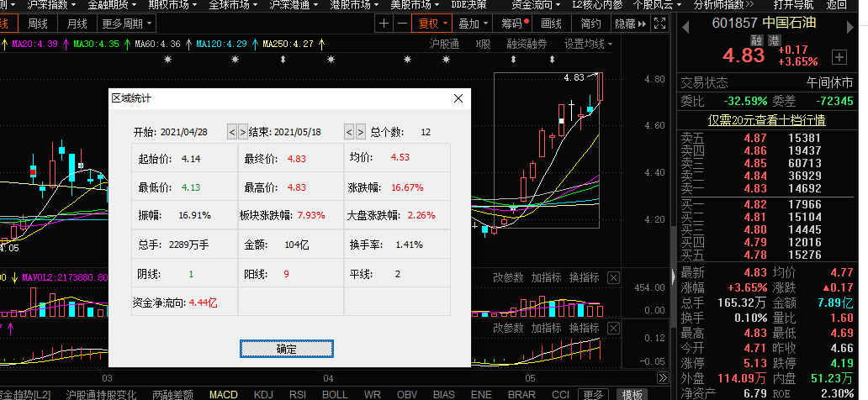Click the green arrow after MA30
The image size is (868, 400).
tap(127, 44)
